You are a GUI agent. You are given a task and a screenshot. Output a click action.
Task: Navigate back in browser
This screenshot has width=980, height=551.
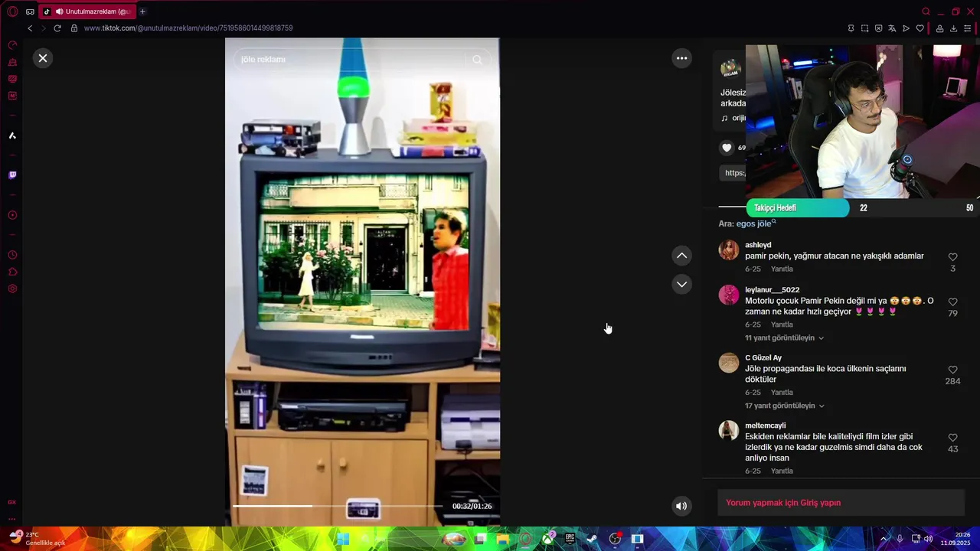30,28
